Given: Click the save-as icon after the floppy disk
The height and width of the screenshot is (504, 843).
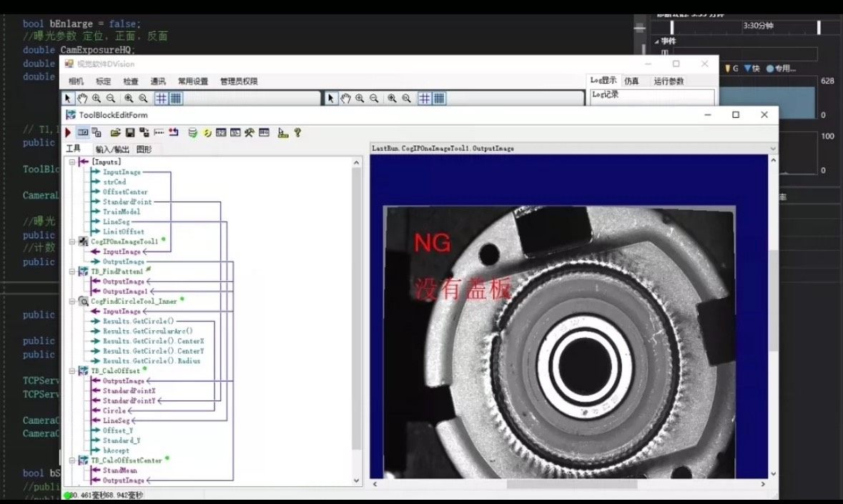Looking at the screenshot, I should pos(144,132).
